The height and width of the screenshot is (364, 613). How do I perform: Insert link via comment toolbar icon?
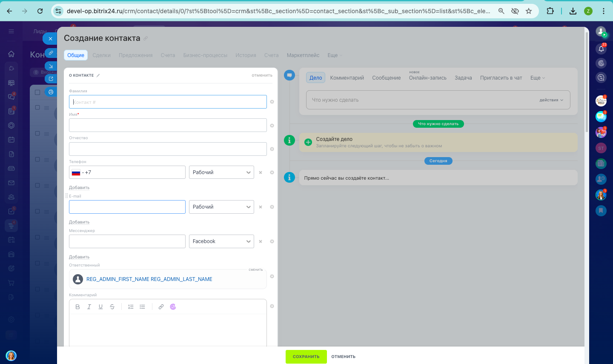pos(161,307)
